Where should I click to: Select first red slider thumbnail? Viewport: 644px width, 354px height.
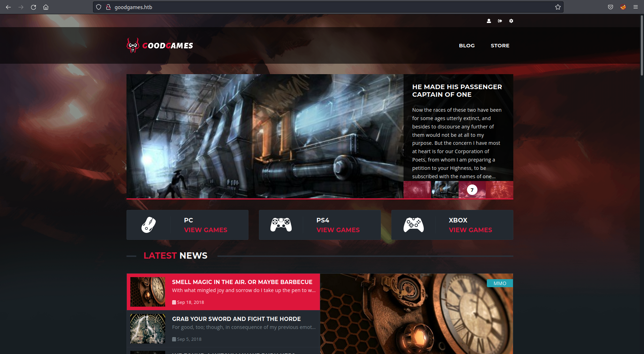417,190
